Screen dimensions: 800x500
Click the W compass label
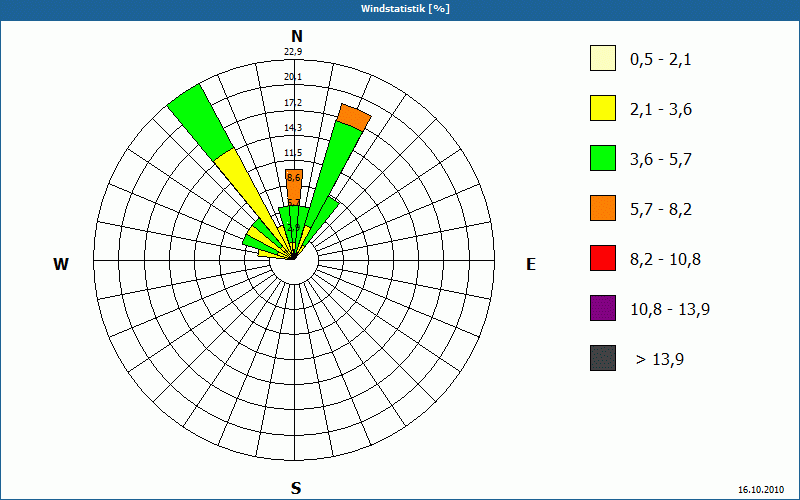pyautogui.click(x=61, y=264)
